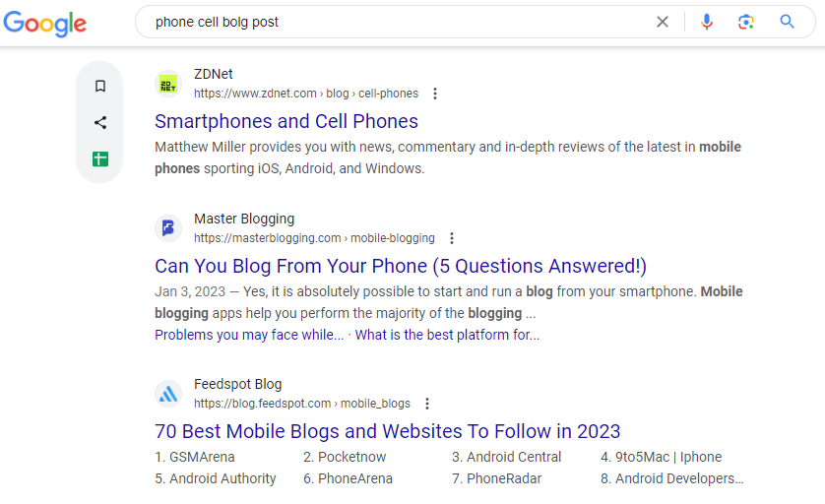Open more options for ZDNet result
This screenshot has width=825, height=504.
click(434, 94)
